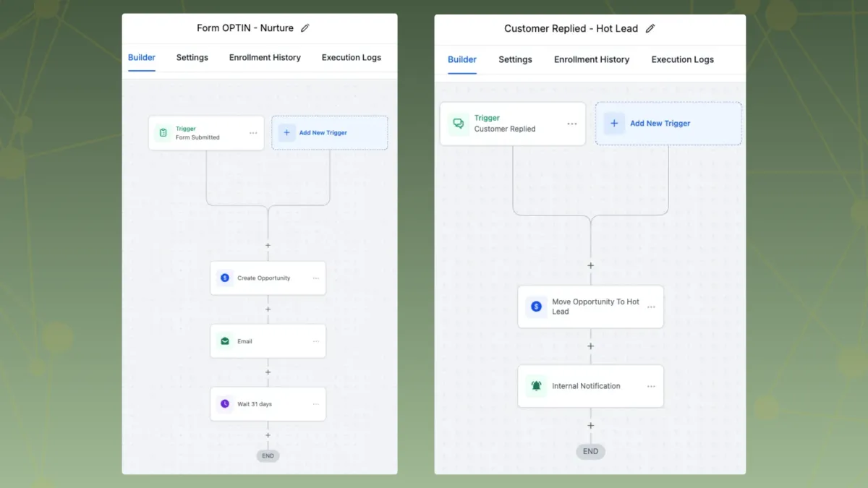Click the Move Opportunity To Hot Lead dollar icon
The image size is (868, 488).
[x=536, y=307]
